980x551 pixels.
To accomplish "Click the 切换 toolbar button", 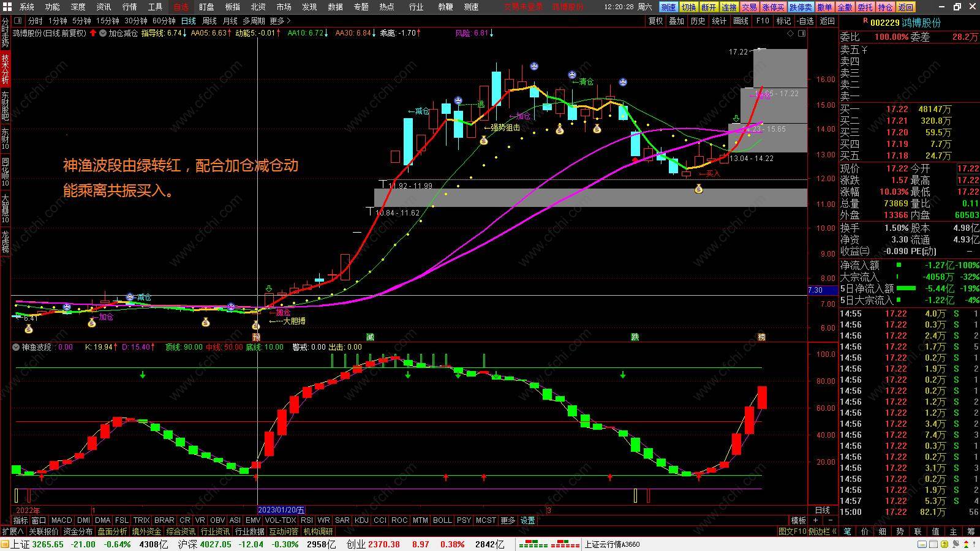I will (689, 7).
